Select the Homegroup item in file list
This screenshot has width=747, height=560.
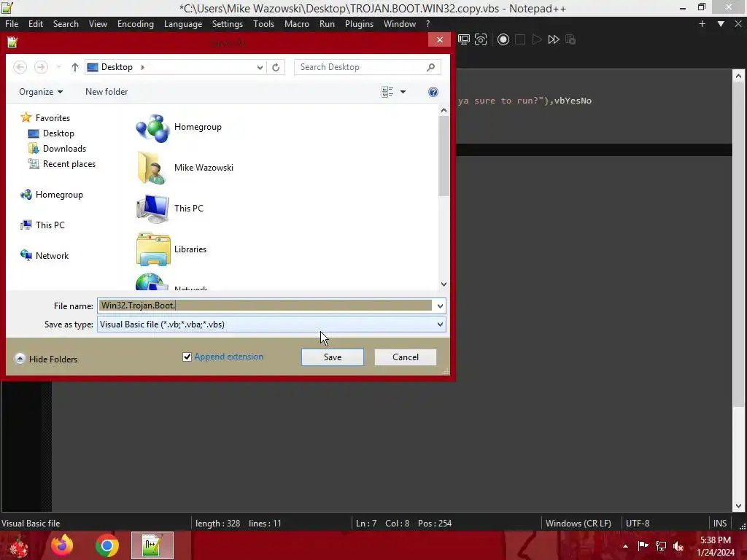pos(179,128)
